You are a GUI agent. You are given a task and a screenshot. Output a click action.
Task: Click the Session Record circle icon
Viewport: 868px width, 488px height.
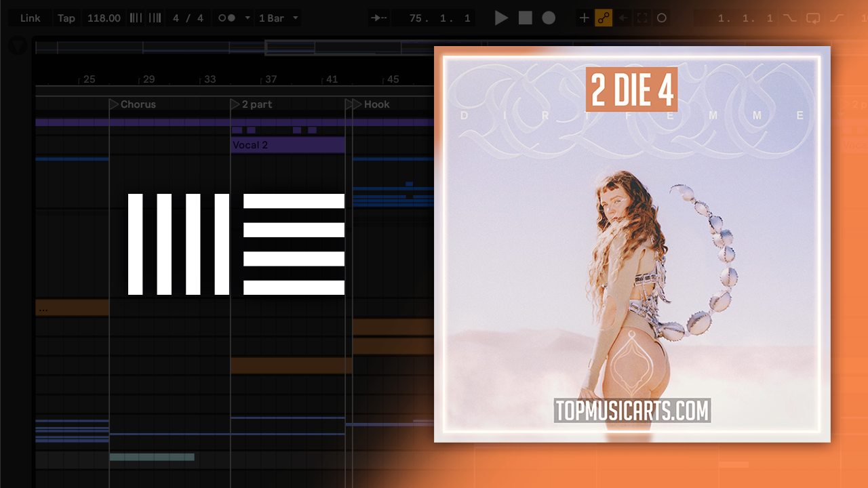661,18
